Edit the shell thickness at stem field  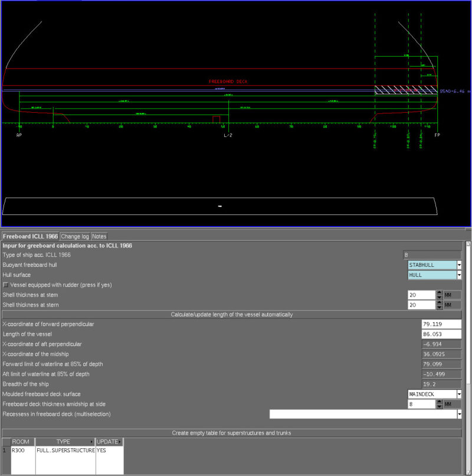pyautogui.click(x=422, y=295)
